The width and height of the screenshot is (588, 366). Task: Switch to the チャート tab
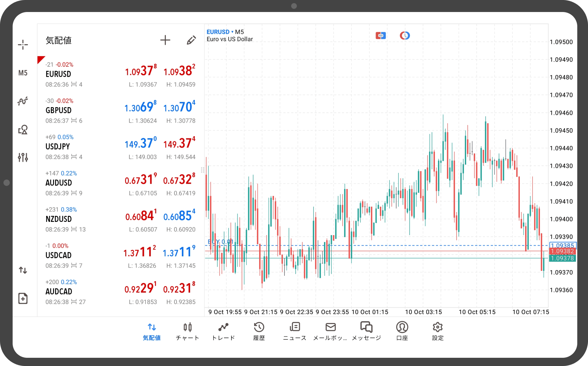click(x=188, y=331)
